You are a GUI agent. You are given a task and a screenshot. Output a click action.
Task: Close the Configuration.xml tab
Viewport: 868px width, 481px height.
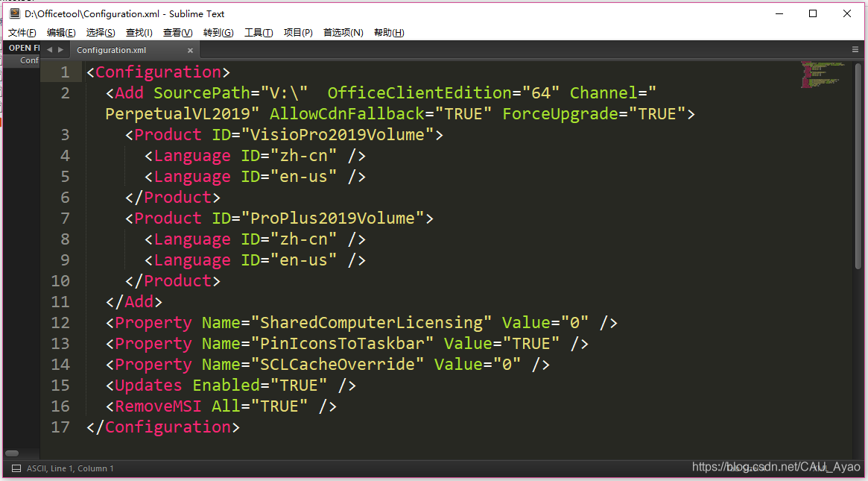pyautogui.click(x=190, y=51)
